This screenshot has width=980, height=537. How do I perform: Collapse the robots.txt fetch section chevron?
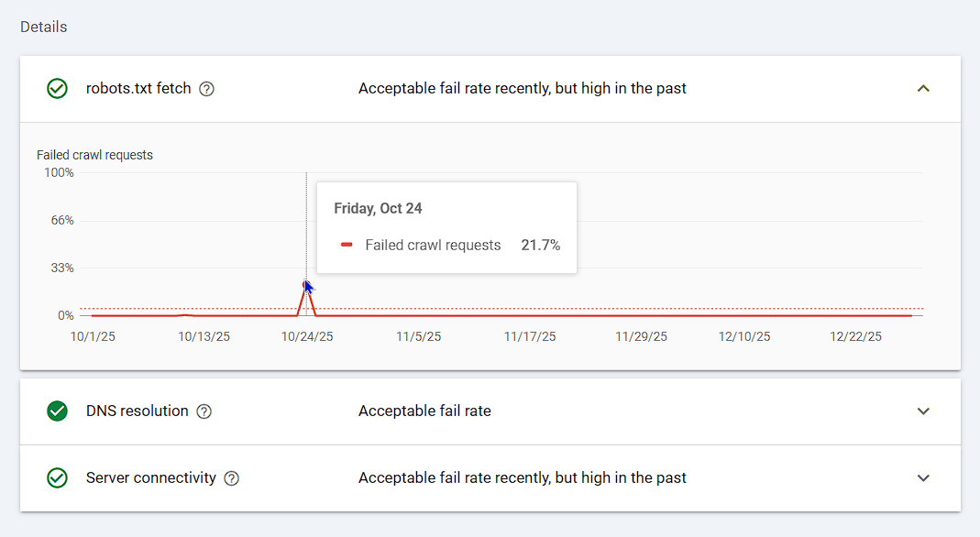pyautogui.click(x=923, y=89)
